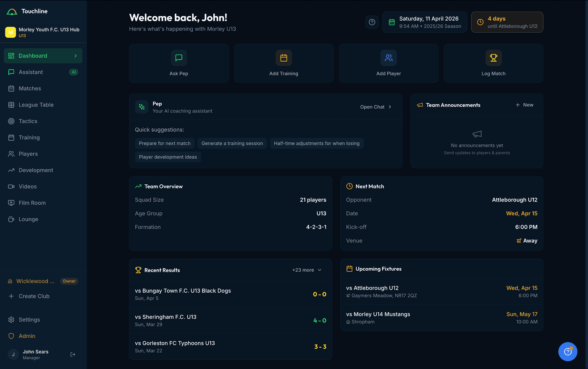Open John Sears Manager profile

pyautogui.click(x=36, y=355)
